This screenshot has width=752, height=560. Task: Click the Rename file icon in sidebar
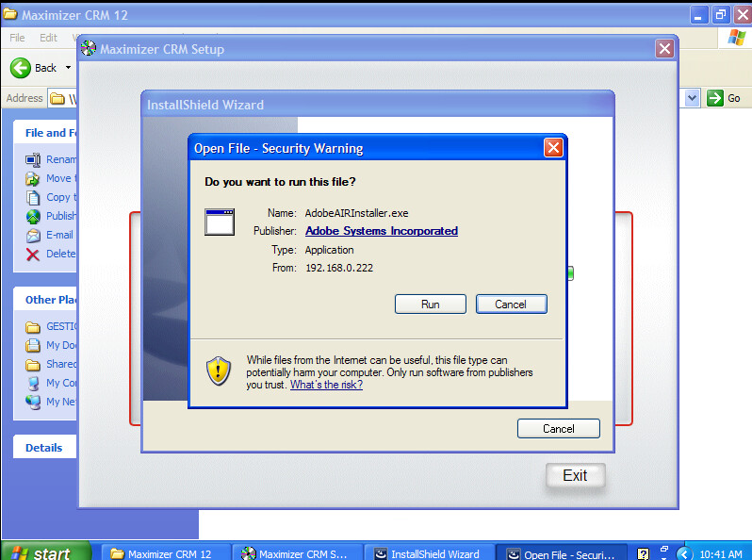(x=33, y=159)
